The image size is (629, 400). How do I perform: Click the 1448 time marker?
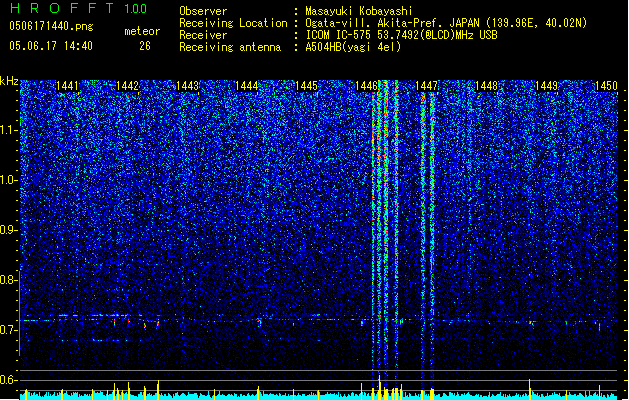tap(486, 86)
